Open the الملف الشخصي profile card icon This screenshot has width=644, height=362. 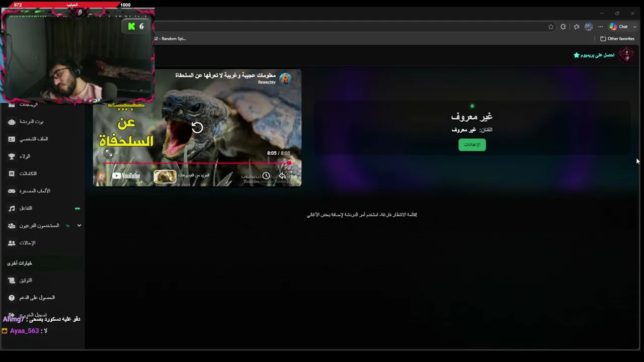point(12,139)
